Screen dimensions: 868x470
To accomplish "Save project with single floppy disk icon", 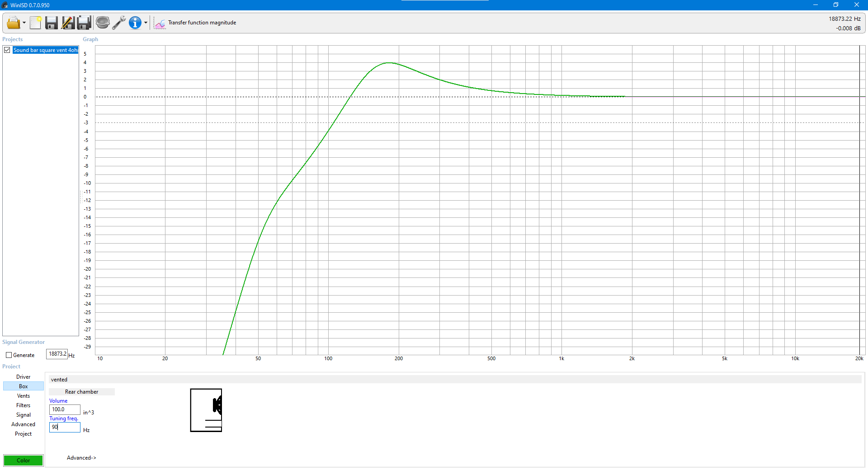I will point(52,23).
